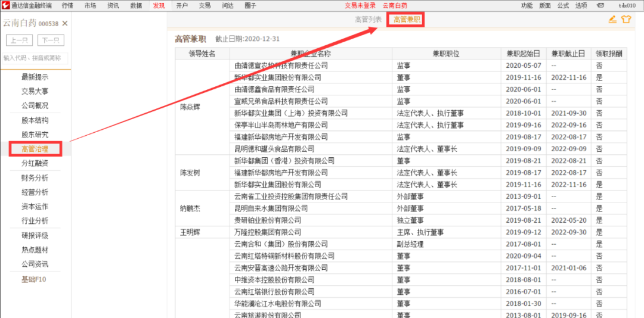
Task: Click 华能澜沧江水电股份有限公司 cell
Action: click(311, 304)
